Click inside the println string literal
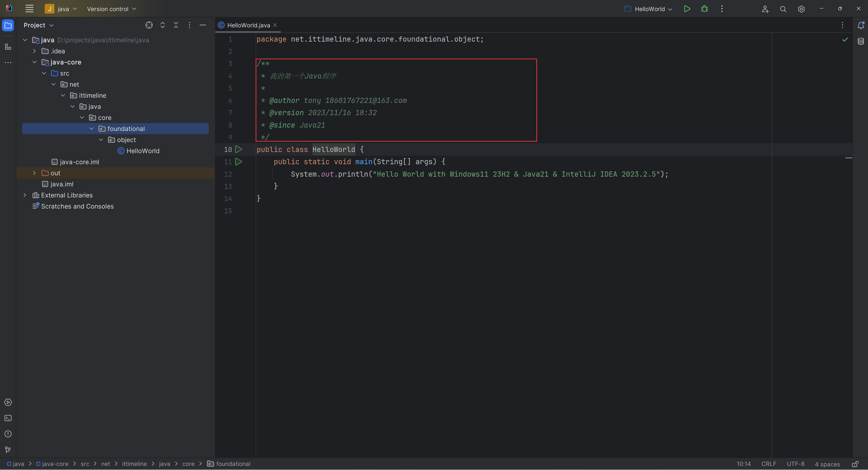868x470 pixels. 516,174
